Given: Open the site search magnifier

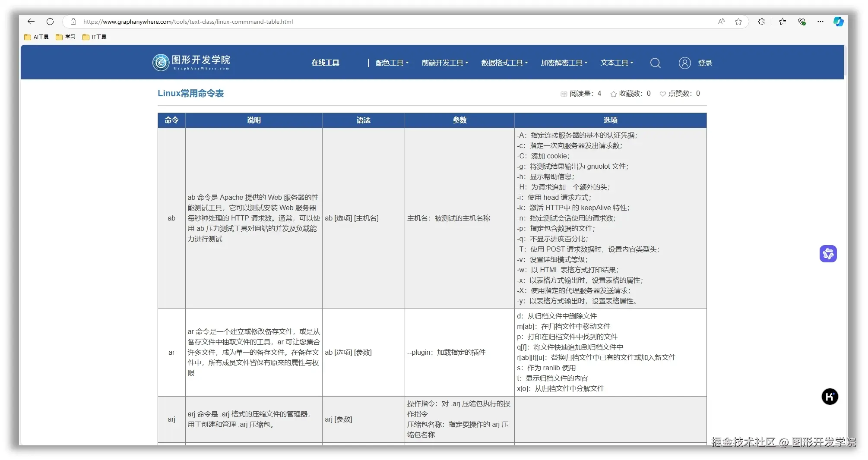Looking at the screenshot, I should pos(655,63).
